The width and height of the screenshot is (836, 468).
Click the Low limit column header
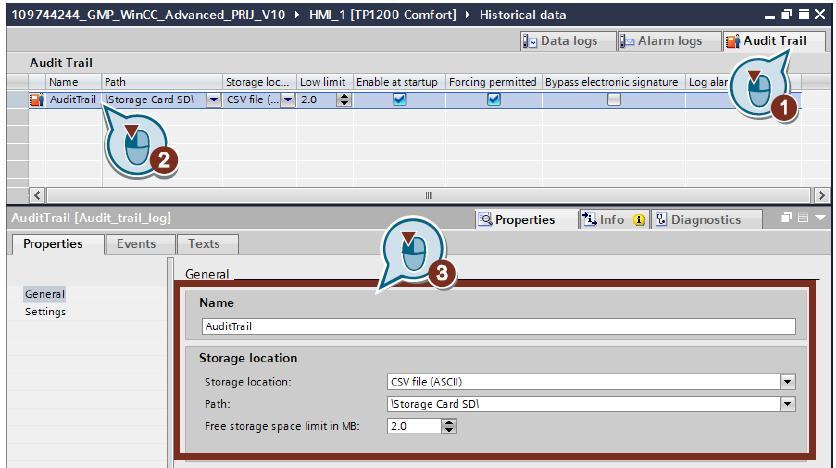pyautogui.click(x=323, y=82)
